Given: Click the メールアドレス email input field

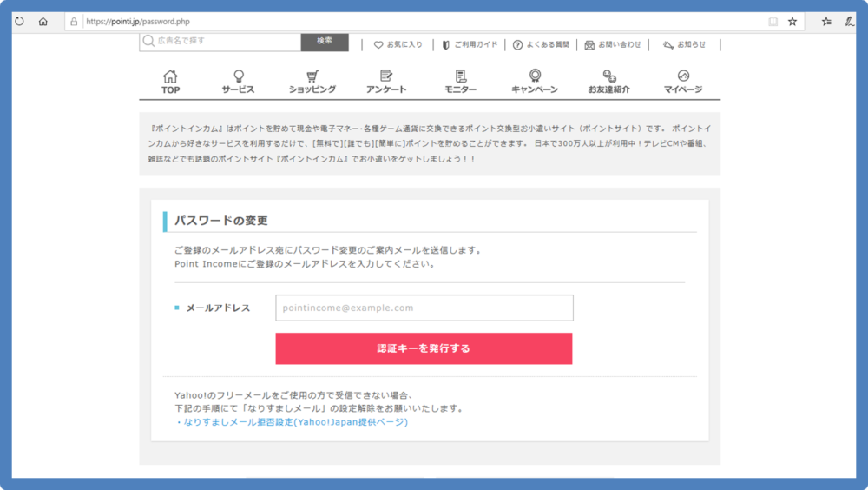Looking at the screenshot, I should [424, 308].
